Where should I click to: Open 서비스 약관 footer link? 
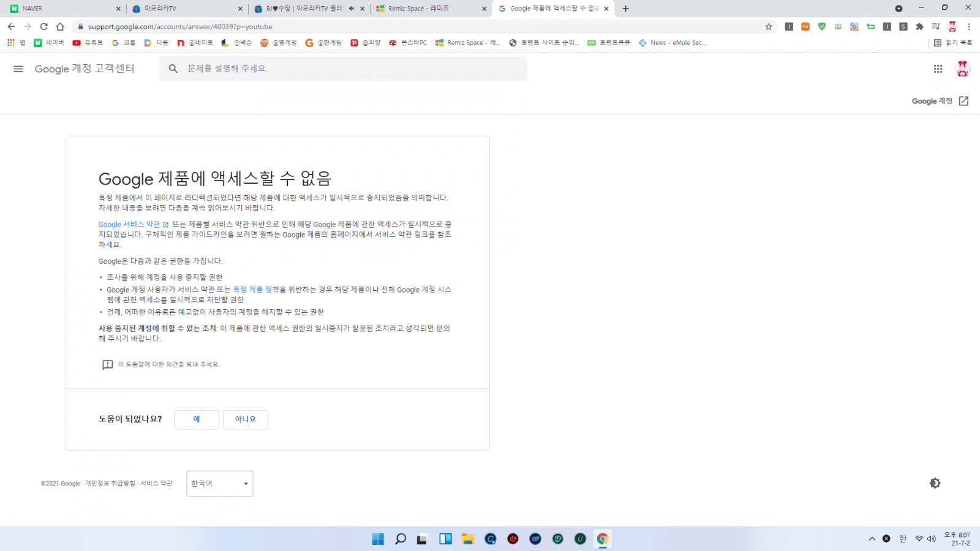coord(156,484)
